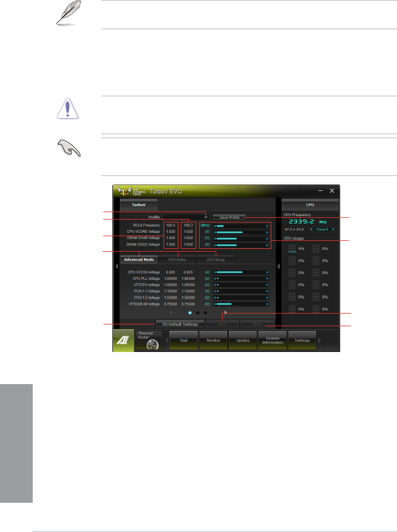The image size is (397, 532).
Task: Open the Update menu
Action: (243, 341)
